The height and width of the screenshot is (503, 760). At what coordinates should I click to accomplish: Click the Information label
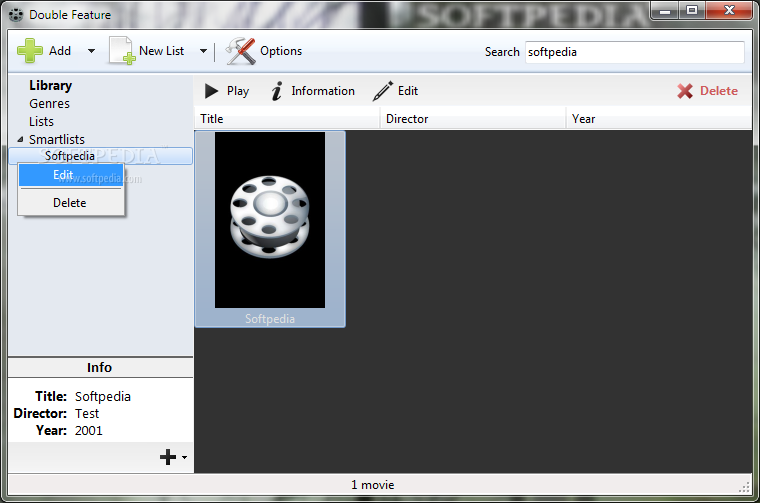point(323,91)
